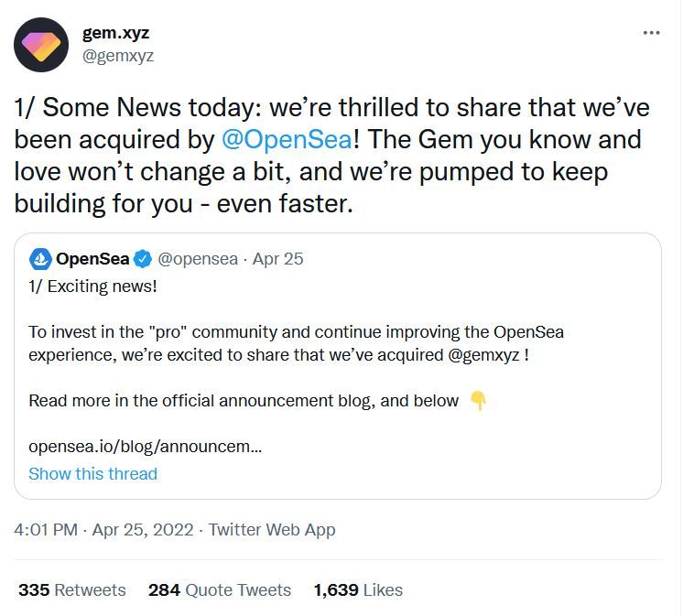Click the gem.xyz profile avatar

41,45
